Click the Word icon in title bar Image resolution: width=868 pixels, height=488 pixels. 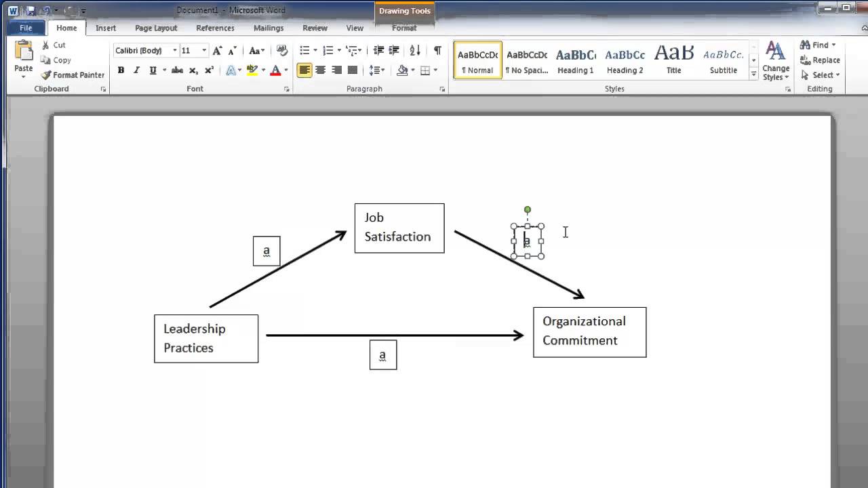(13, 10)
